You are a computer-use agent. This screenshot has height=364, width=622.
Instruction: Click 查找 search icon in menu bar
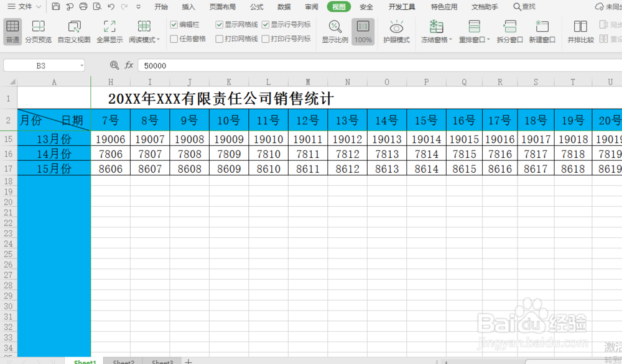click(524, 7)
